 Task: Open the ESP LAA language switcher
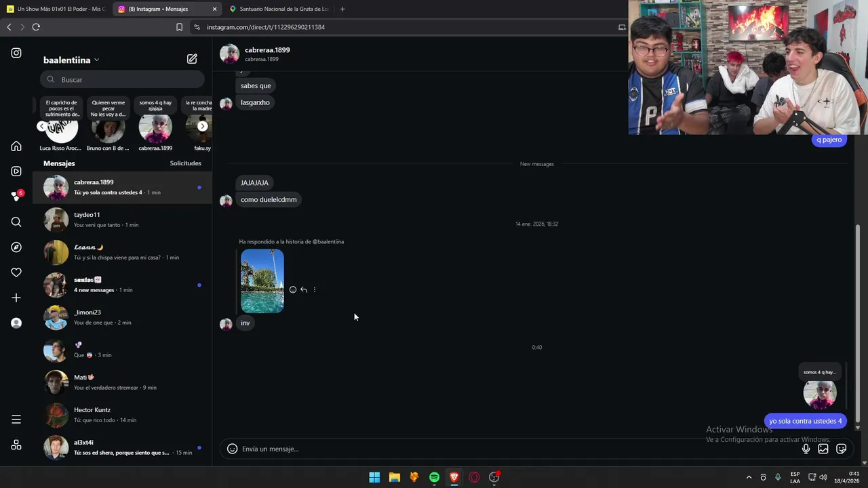pyautogui.click(x=795, y=477)
